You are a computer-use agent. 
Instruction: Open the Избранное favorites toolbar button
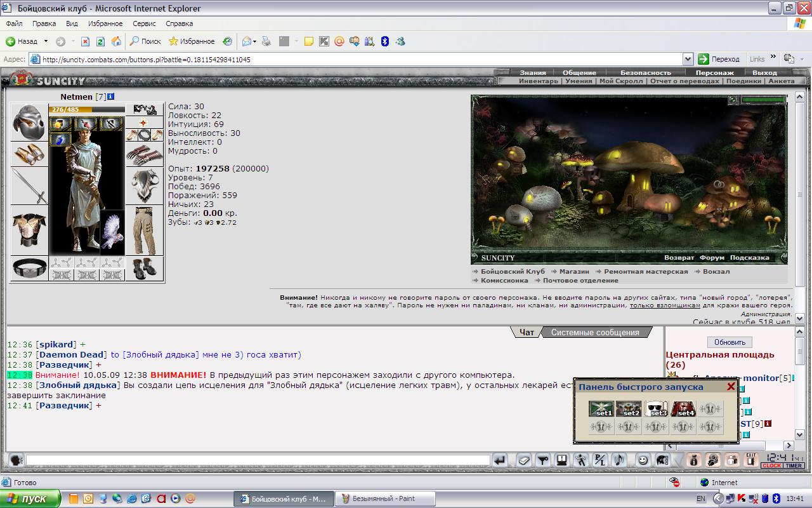coord(192,41)
